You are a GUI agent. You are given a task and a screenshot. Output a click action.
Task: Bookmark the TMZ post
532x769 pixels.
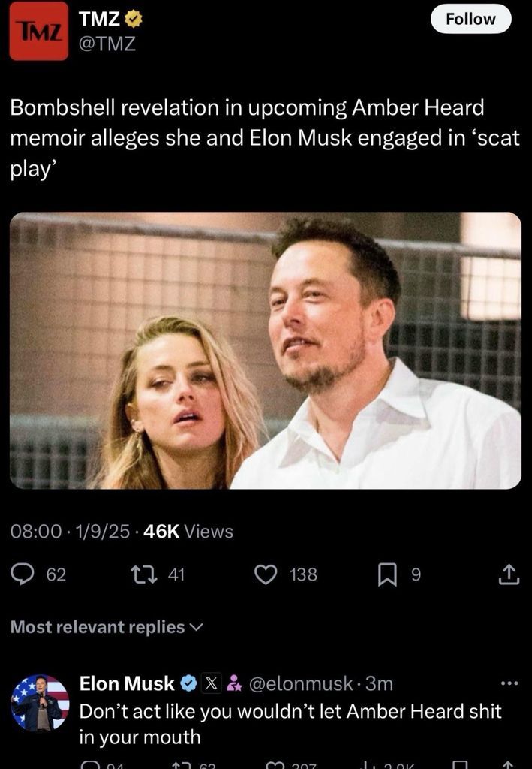[x=386, y=574]
